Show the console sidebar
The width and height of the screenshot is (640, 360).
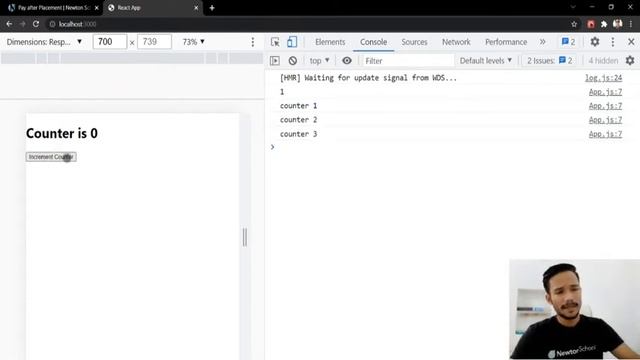pos(275,61)
